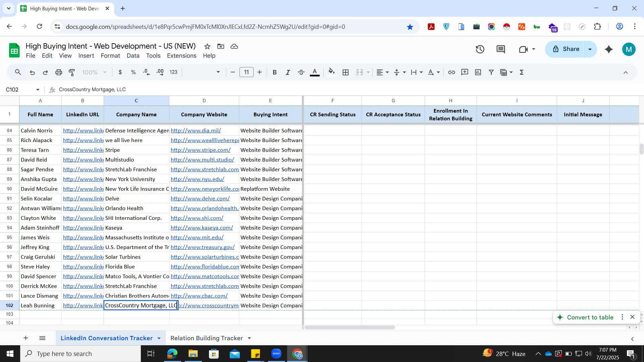The image size is (644, 362).
Task: Decrease decimal places
Action: [147, 72]
